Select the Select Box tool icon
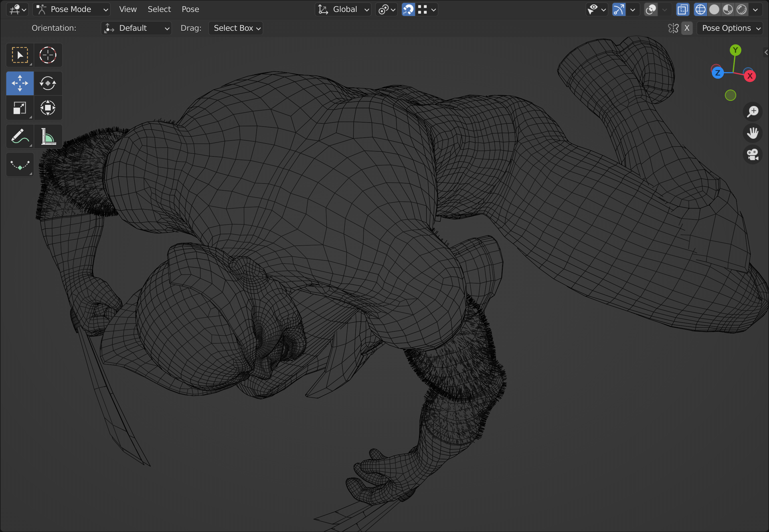The width and height of the screenshot is (769, 532). tap(20, 55)
